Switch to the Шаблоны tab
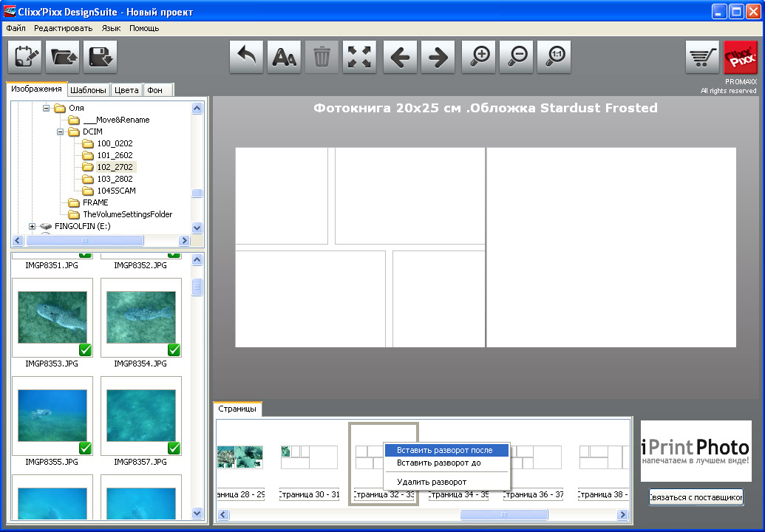The image size is (765, 532). coord(88,90)
